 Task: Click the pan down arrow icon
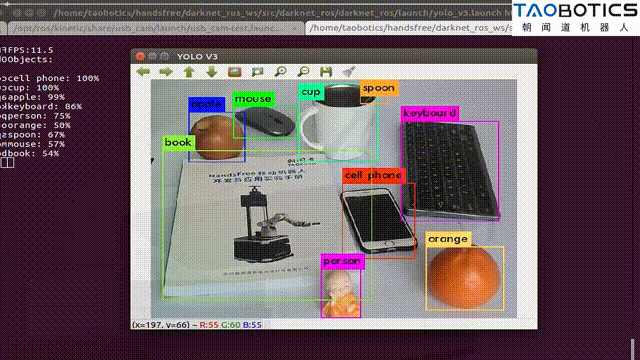click(x=211, y=72)
